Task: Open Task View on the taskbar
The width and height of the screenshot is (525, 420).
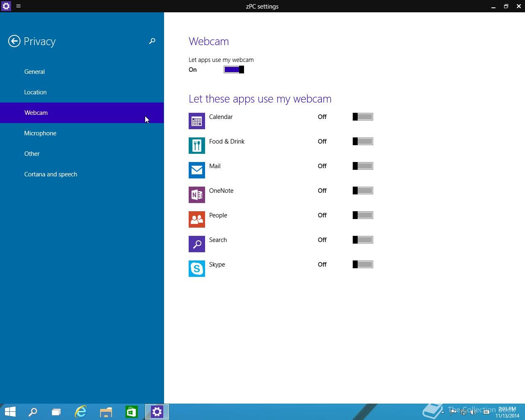Action: 56,412
